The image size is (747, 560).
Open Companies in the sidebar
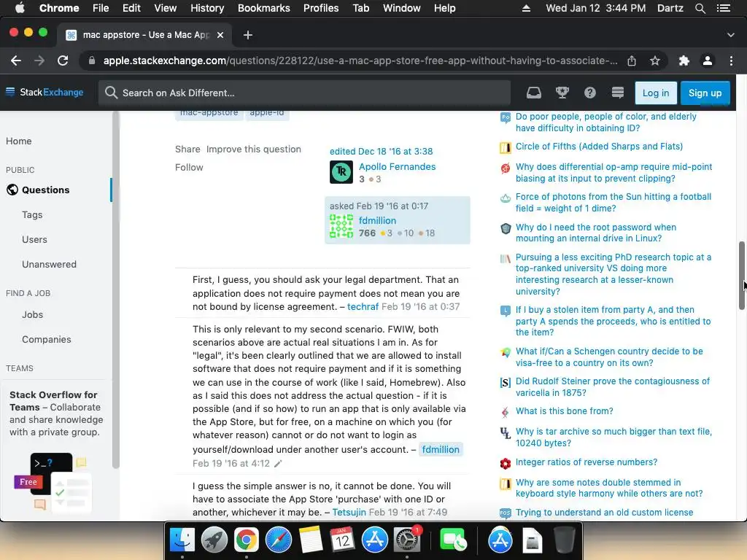46,340
